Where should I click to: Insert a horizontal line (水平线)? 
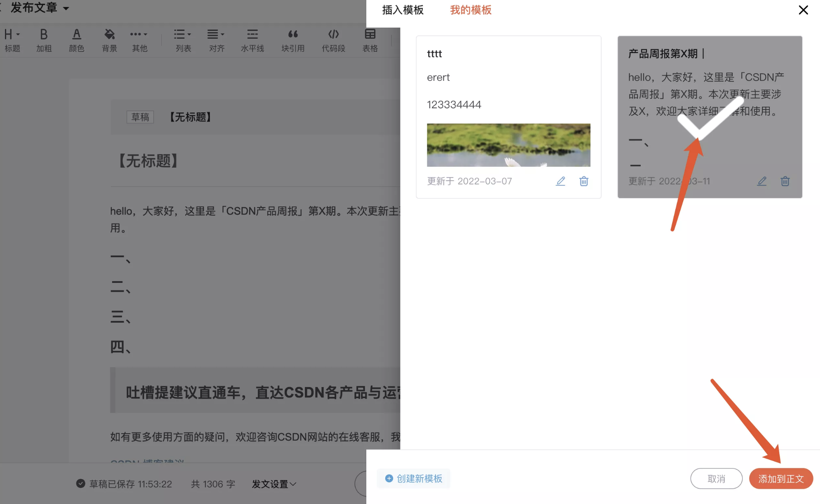tap(253, 40)
